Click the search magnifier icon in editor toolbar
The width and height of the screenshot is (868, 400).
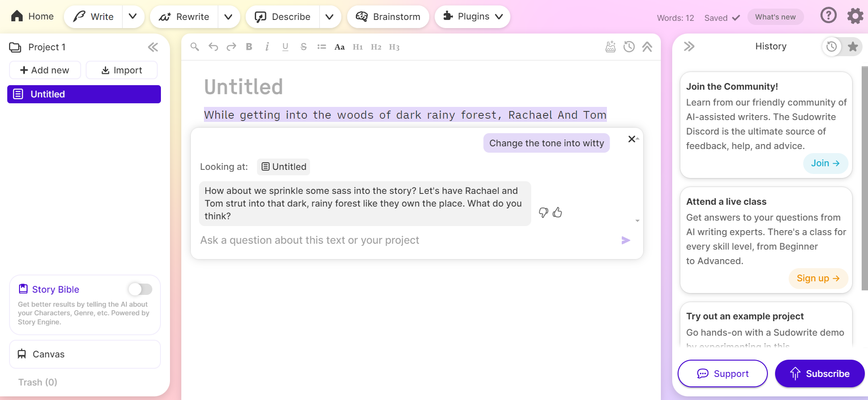(194, 47)
